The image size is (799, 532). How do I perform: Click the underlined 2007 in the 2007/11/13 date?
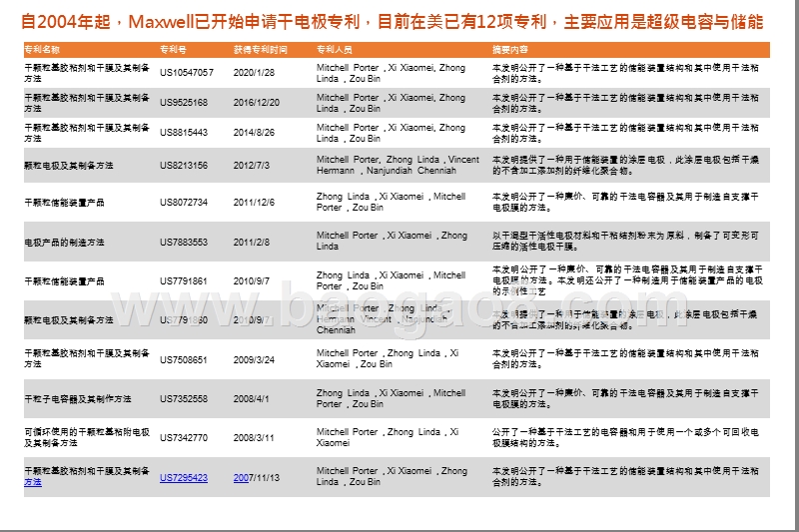click(x=241, y=477)
